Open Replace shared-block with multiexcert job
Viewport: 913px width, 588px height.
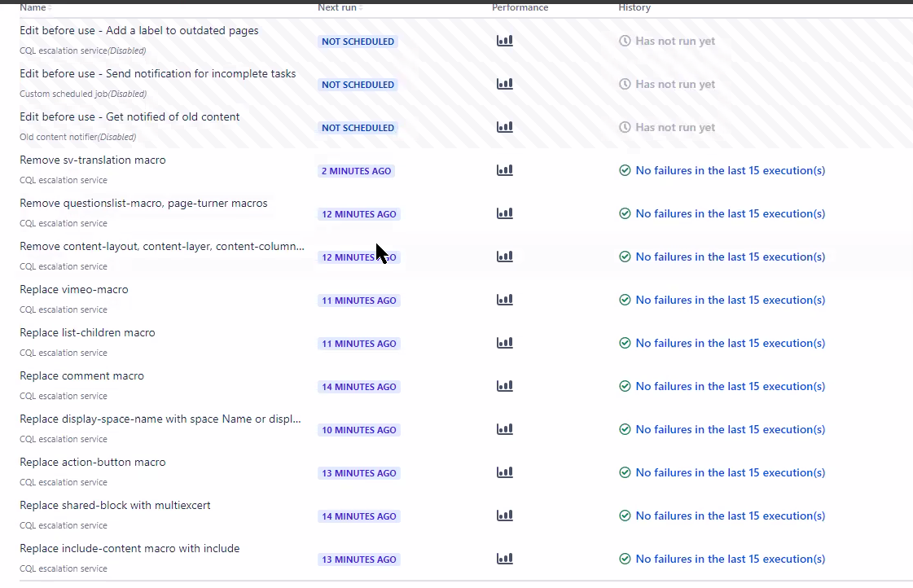[116, 504]
